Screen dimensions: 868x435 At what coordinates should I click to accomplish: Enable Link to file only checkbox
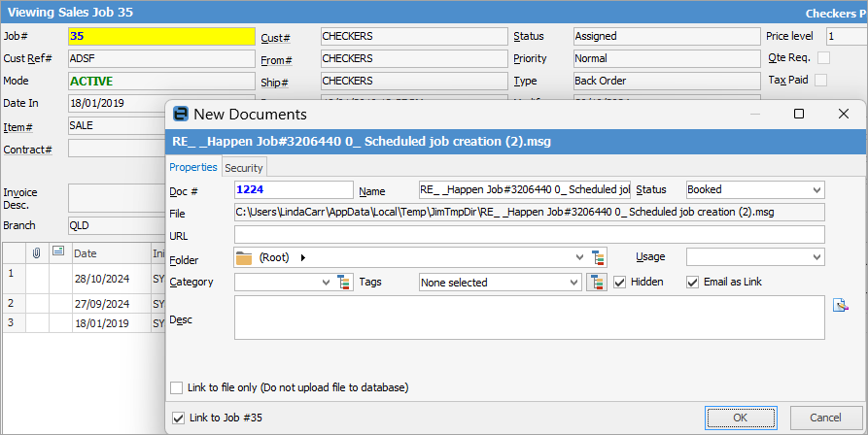click(x=177, y=388)
